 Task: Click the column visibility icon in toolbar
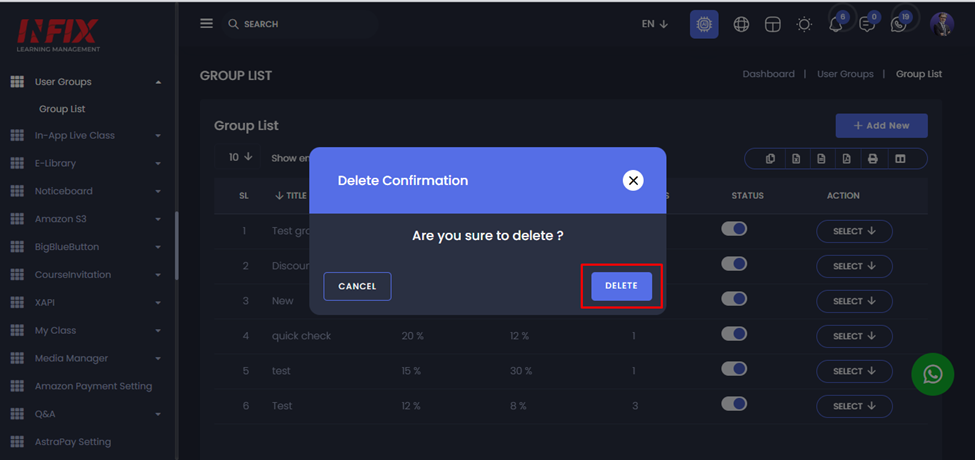(900, 159)
